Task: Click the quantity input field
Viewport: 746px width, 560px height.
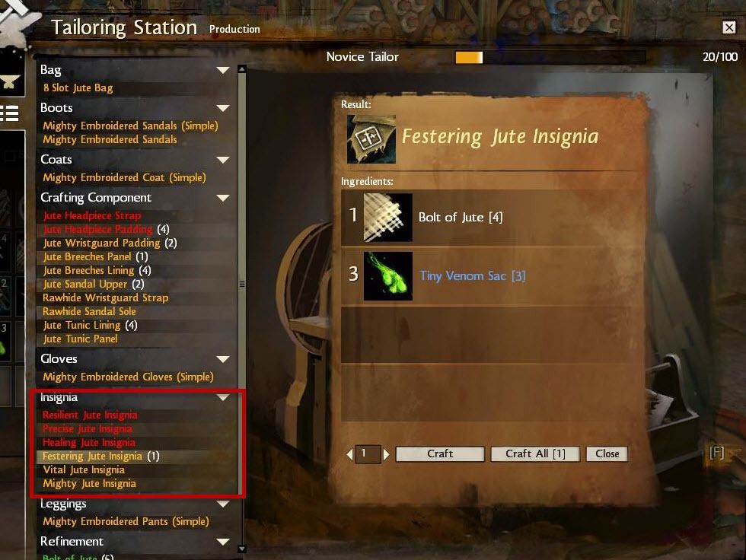Action: click(x=368, y=454)
